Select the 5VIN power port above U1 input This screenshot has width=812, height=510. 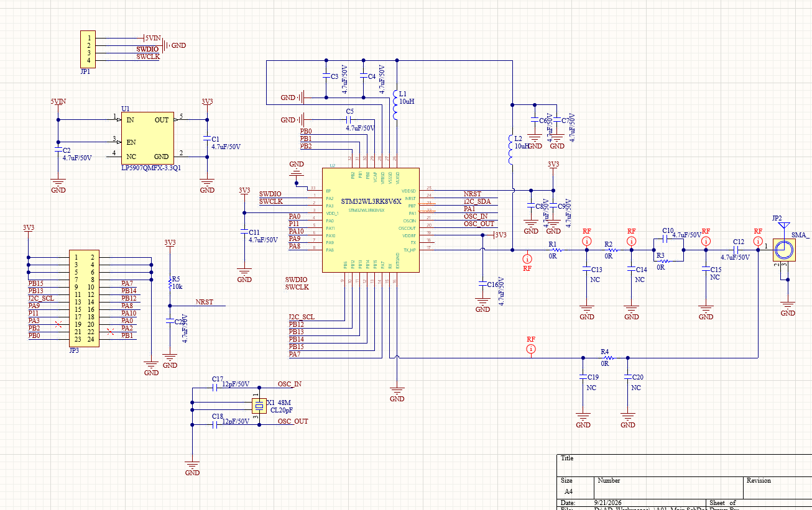point(58,103)
